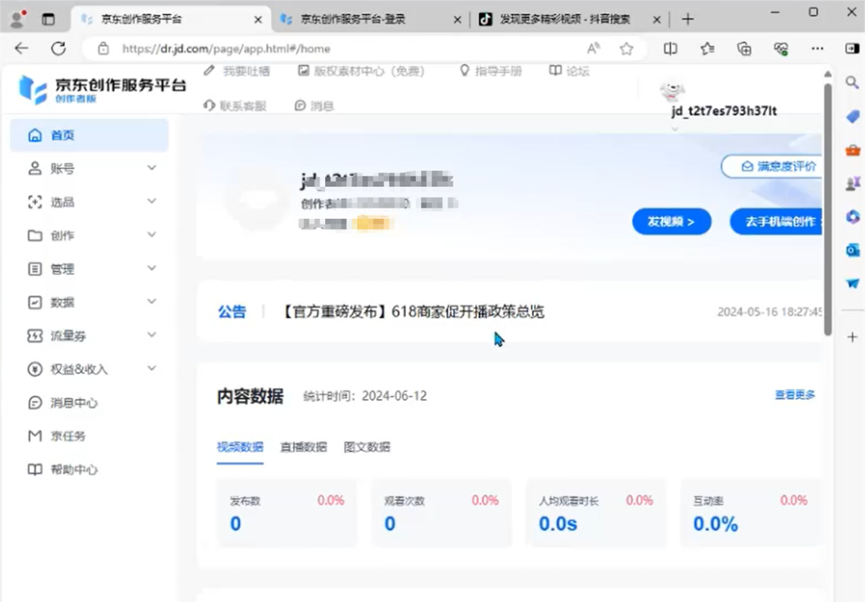Open 消息 messages in top bar
Image resolution: width=865 pixels, height=602 pixels.
tap(314, 105)
